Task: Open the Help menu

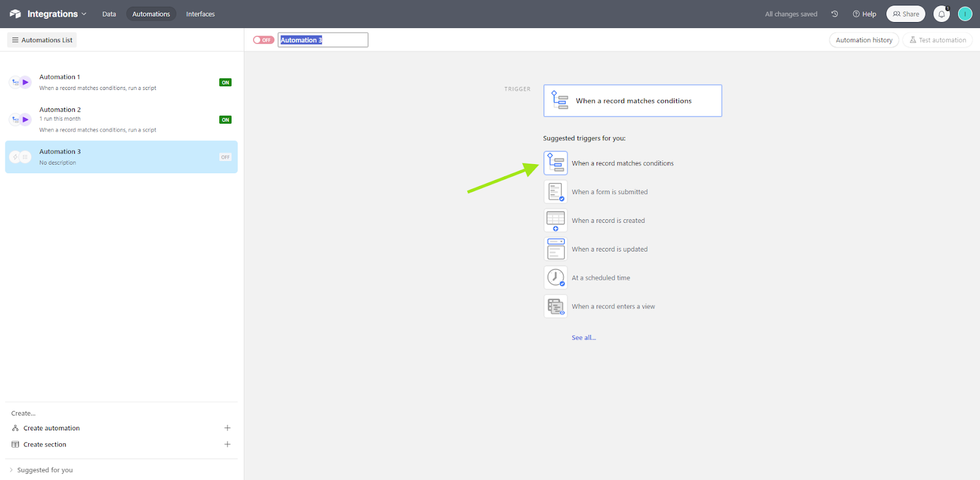Action: [x=864, y=14]
